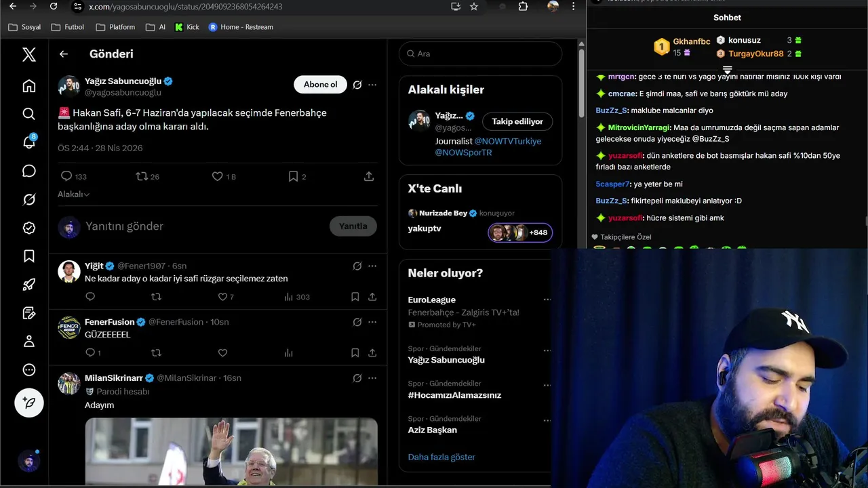Open options for #HocamızıAlamazsınız trend
The height and width of the screenshot is (488, 868).
tap(547, 386)
